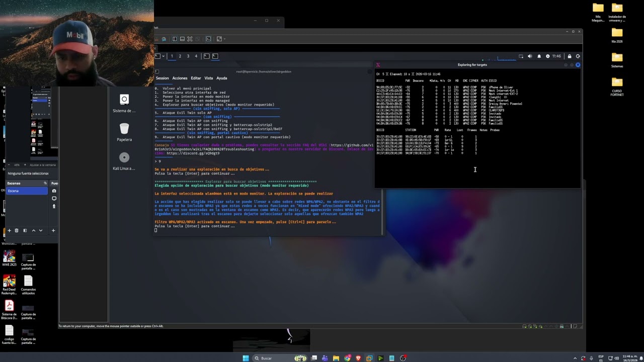Open Brave browser from taskbar

click(358, 358)
